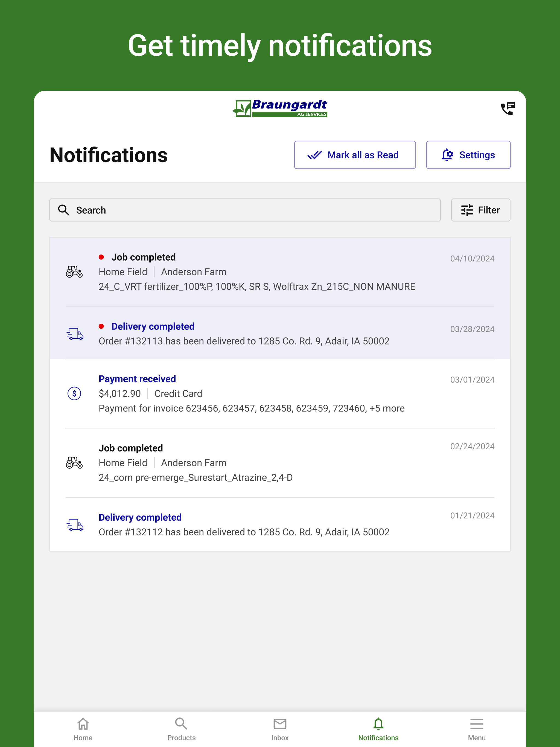The image size is (560, 747).
Task: Click 'Payment for invoice 623456' line
Action: pyautogui.click(x=252, y=408)
